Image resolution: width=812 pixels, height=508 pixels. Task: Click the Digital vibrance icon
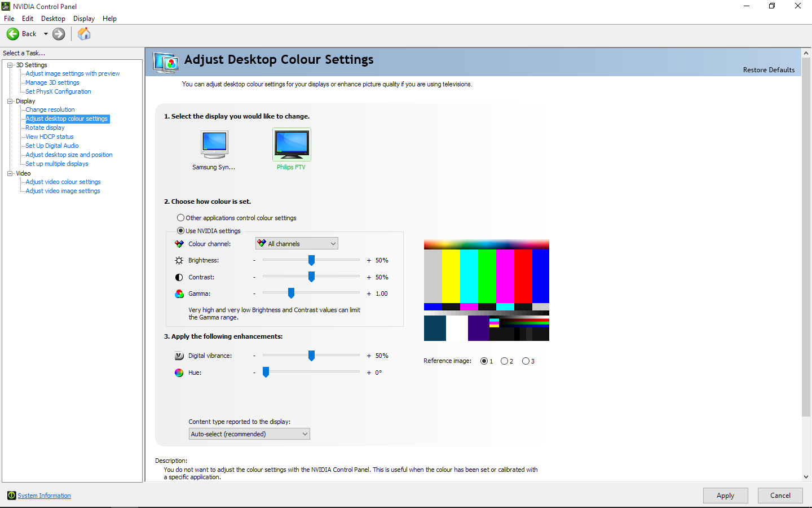tap(179, 356)
